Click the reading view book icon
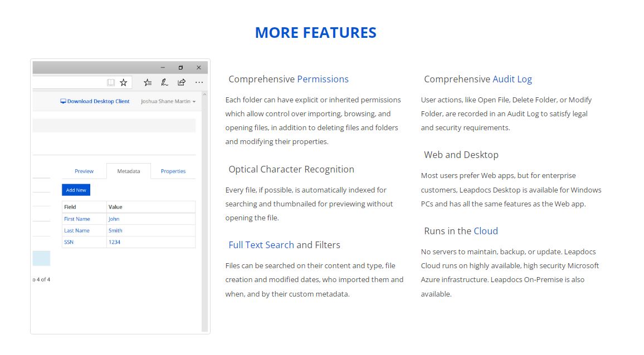Screen dimensions: 644x355 111,82
